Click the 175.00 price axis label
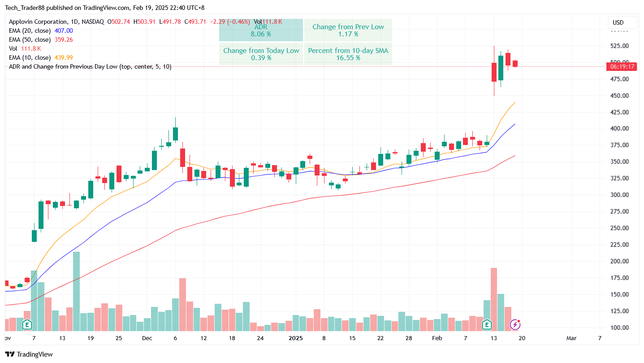Screen dimensions: 644x363 coord(619,278)
